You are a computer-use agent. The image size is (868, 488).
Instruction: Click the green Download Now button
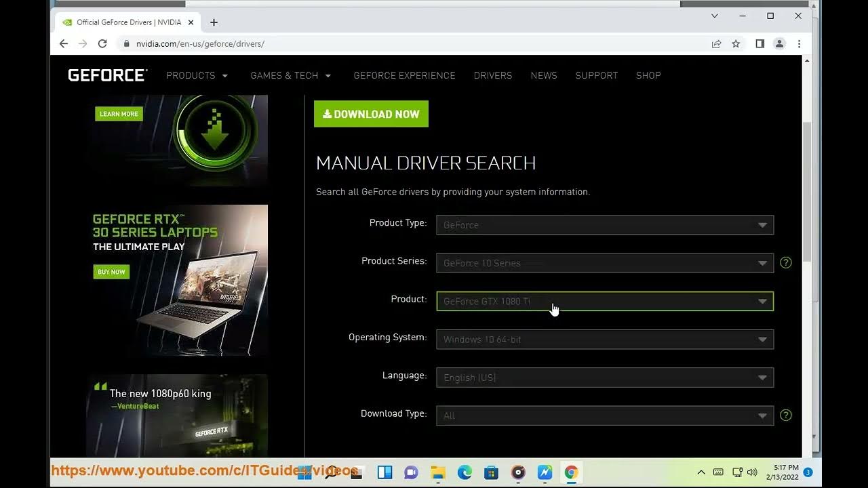(x=371, y=114)
